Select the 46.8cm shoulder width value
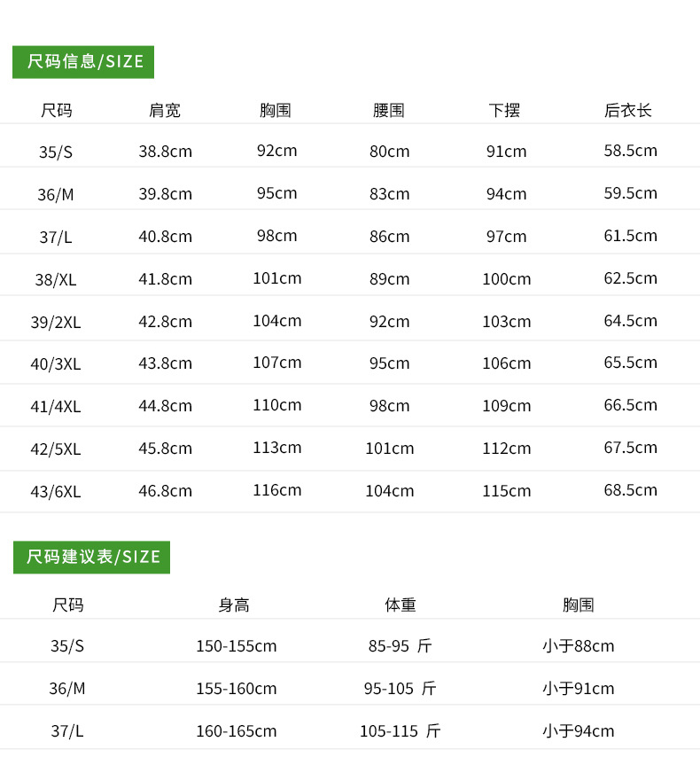 [x=165, y=491]
